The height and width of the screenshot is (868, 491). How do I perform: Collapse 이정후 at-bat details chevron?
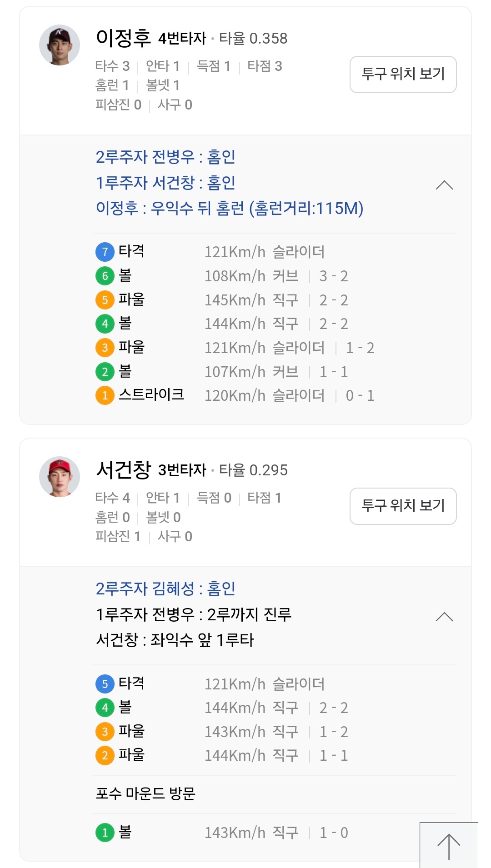click(444, 185)
